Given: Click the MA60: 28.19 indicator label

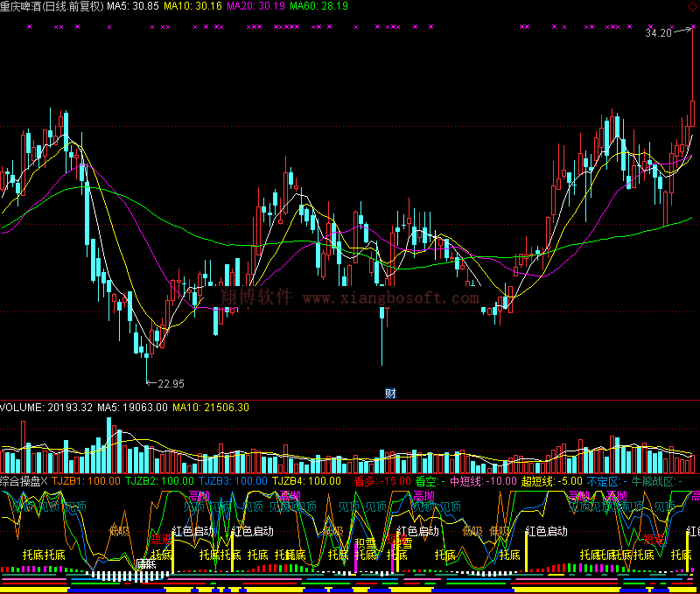Looking at the screenshot, I should tap(318, 6).
